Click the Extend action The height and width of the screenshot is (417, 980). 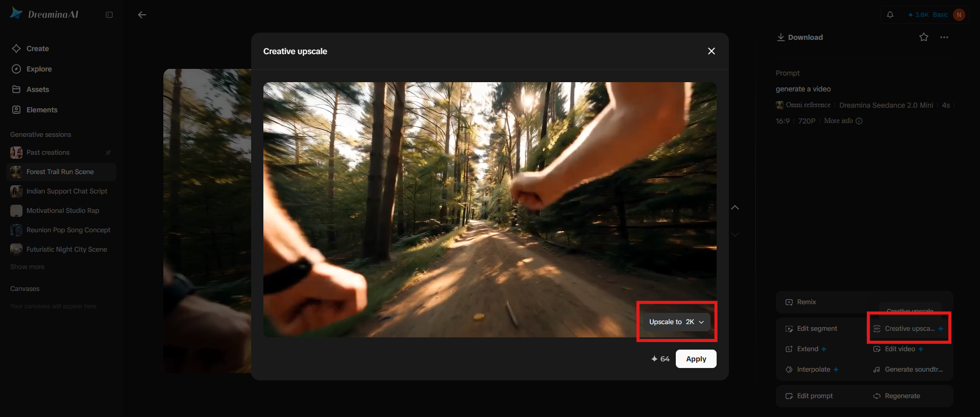806,349
